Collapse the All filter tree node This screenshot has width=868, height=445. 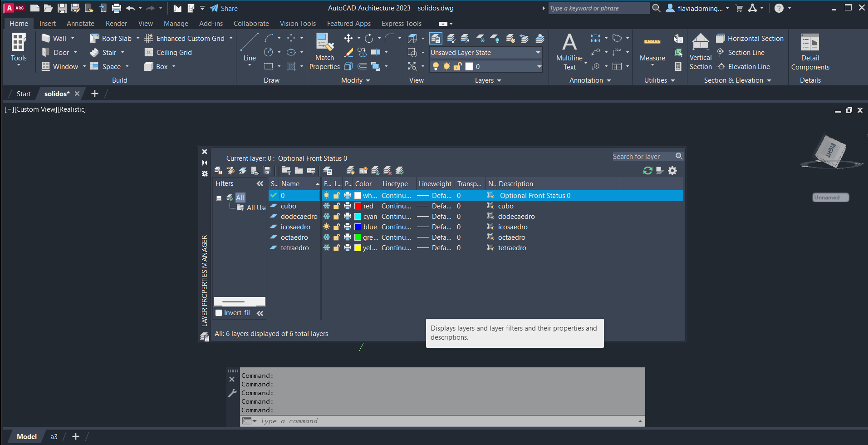[219, 198]
